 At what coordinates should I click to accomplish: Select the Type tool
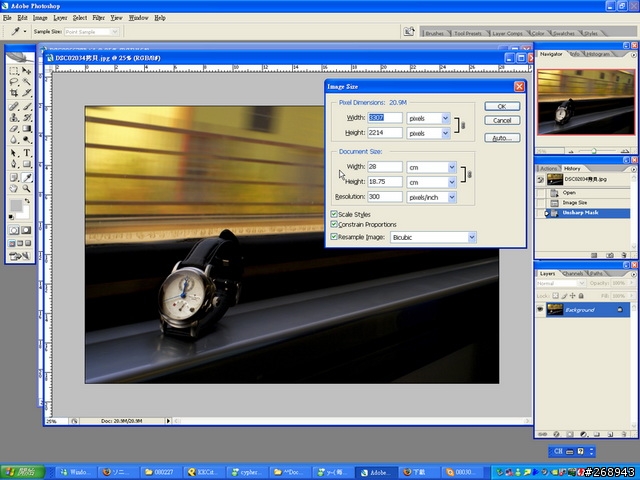pyautogui.click(x=27, y=153)
